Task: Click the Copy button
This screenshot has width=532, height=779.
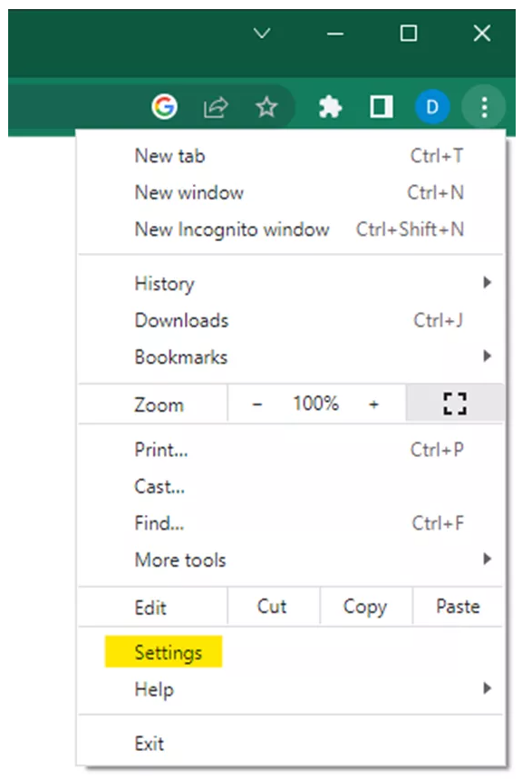Action: click(365, 607)
